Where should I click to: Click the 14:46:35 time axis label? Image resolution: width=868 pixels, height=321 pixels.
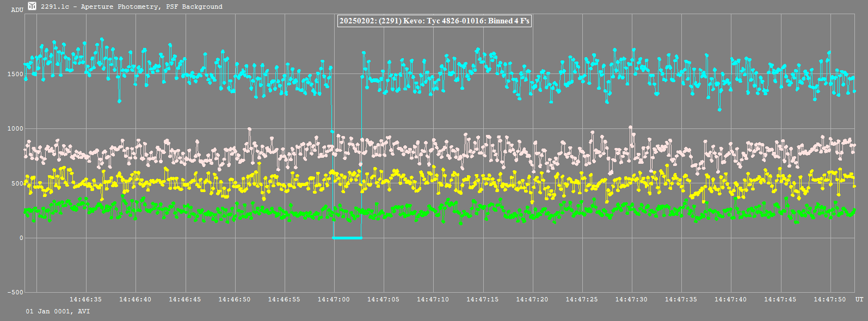[x=85, y=299]
